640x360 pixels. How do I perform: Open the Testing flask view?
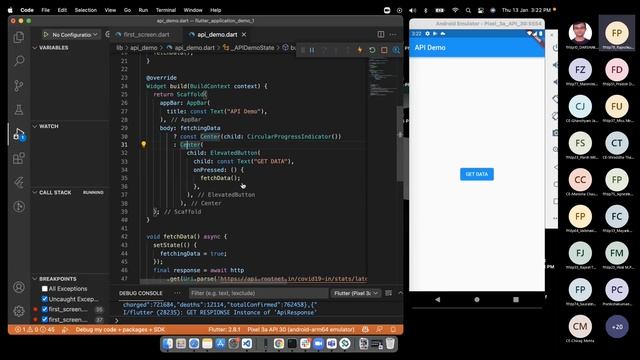[19, 109]
